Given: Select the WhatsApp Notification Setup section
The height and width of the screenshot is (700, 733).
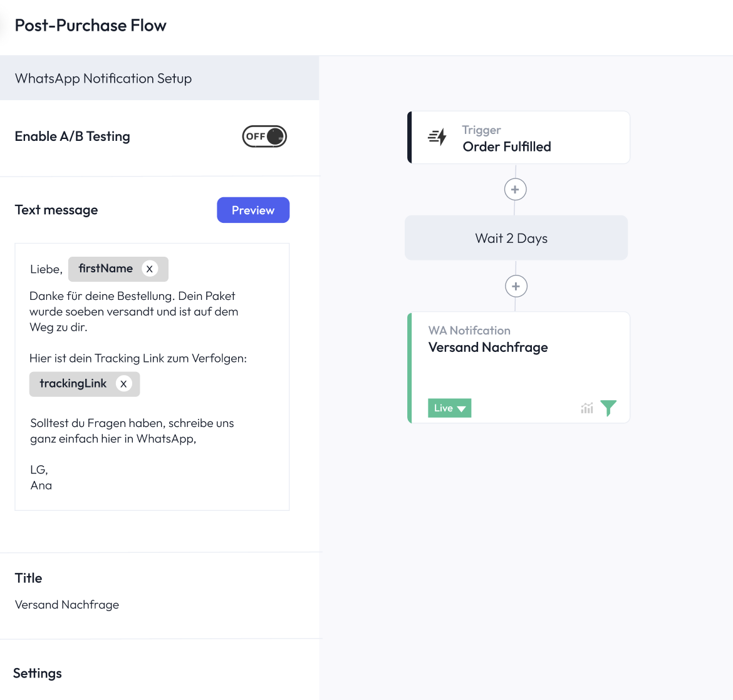Looking at the screenshot, I should click(x=103, y=78).
